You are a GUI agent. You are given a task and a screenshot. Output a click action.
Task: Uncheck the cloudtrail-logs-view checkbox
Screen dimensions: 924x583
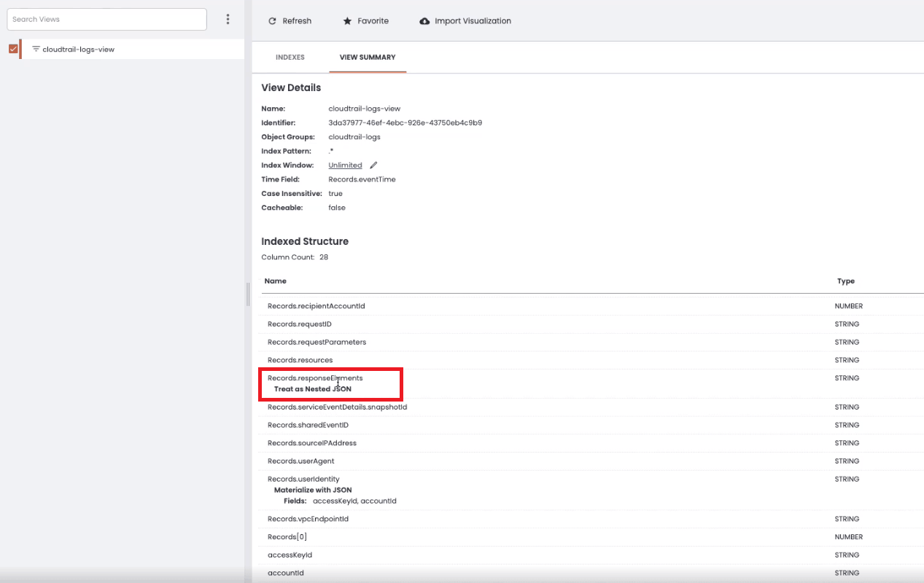[x=12, y=48]
